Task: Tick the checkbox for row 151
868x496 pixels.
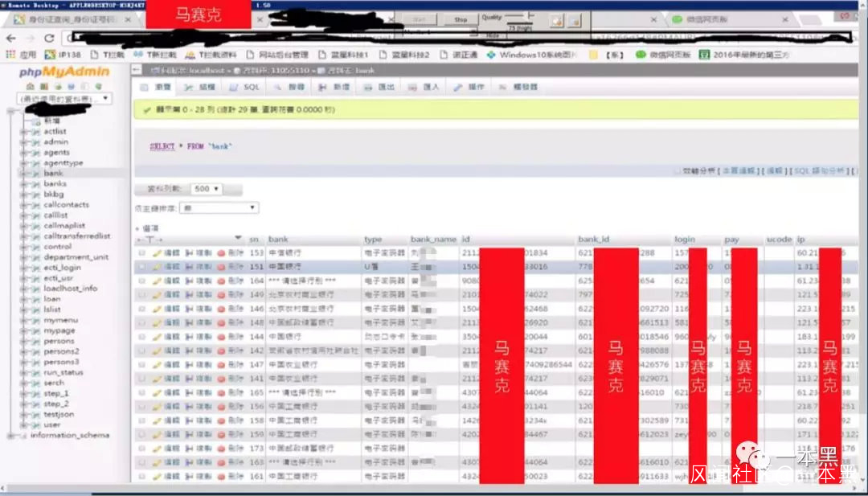Action: (x=142, y=267)
